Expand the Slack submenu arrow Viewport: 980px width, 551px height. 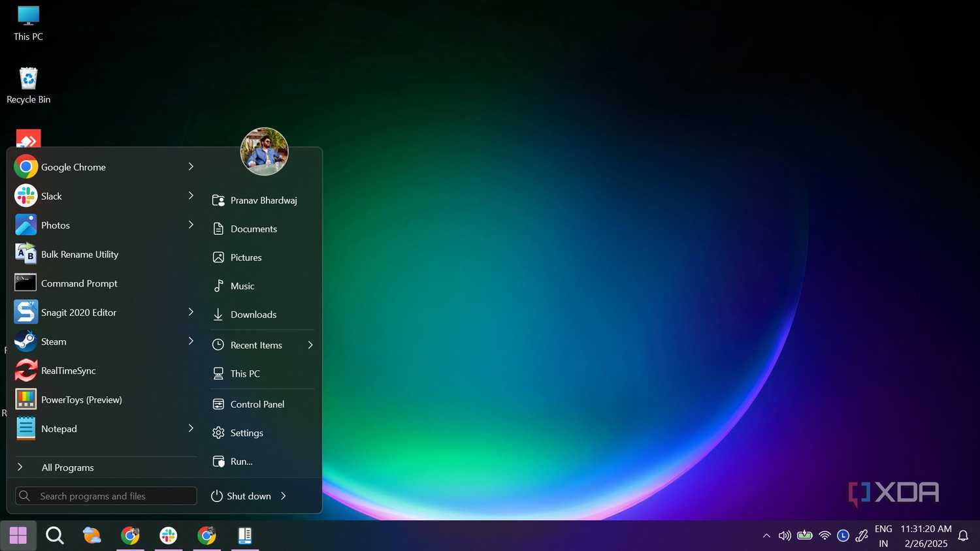pyautogui.click(x=191, y=195)
